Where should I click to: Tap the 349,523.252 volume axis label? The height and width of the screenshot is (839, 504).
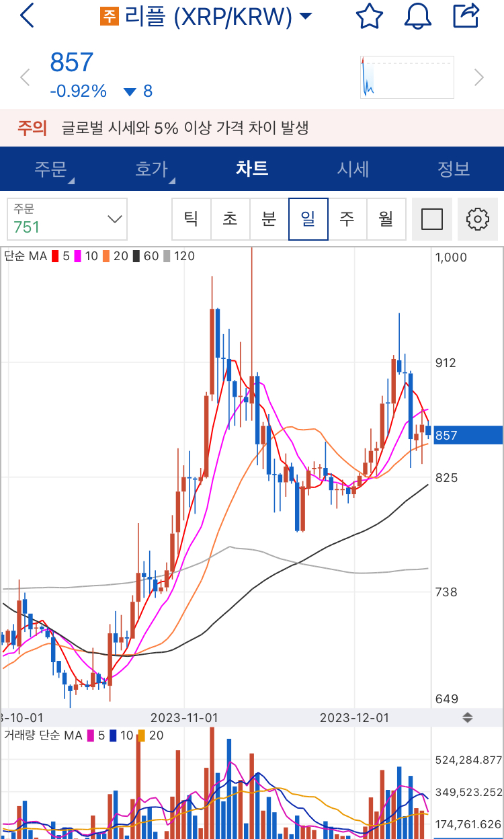[469, 792]
